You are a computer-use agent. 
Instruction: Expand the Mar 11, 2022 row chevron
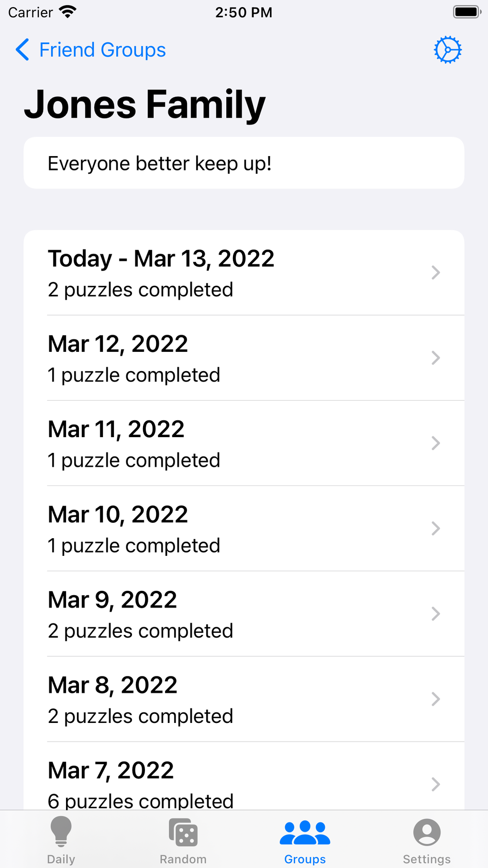435,443
